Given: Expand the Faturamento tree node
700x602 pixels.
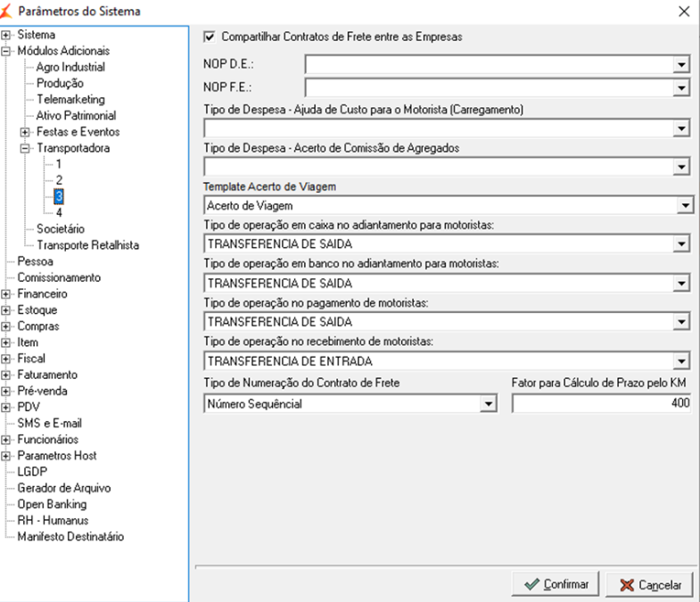Looking at the screenshot, I should click(6, 375).
